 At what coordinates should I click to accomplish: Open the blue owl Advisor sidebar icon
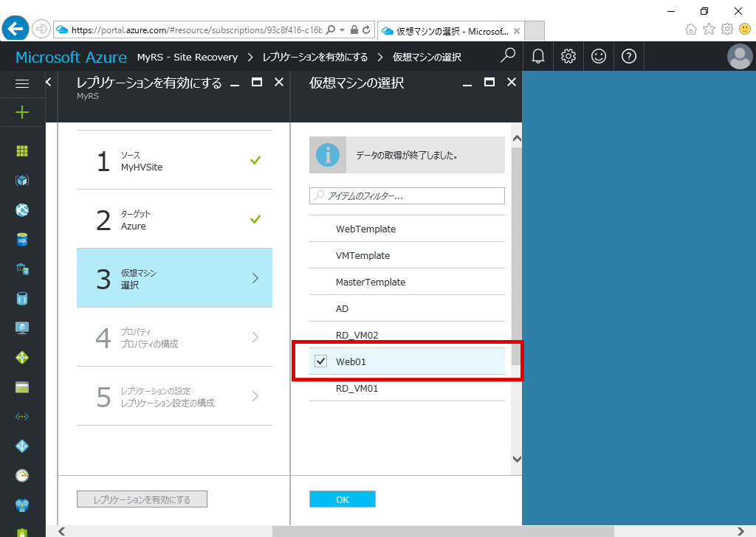click(22, 505)
